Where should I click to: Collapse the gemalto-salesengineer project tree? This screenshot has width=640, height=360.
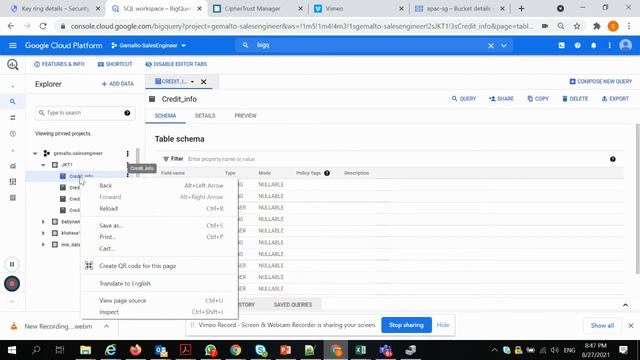click(35, 153)
